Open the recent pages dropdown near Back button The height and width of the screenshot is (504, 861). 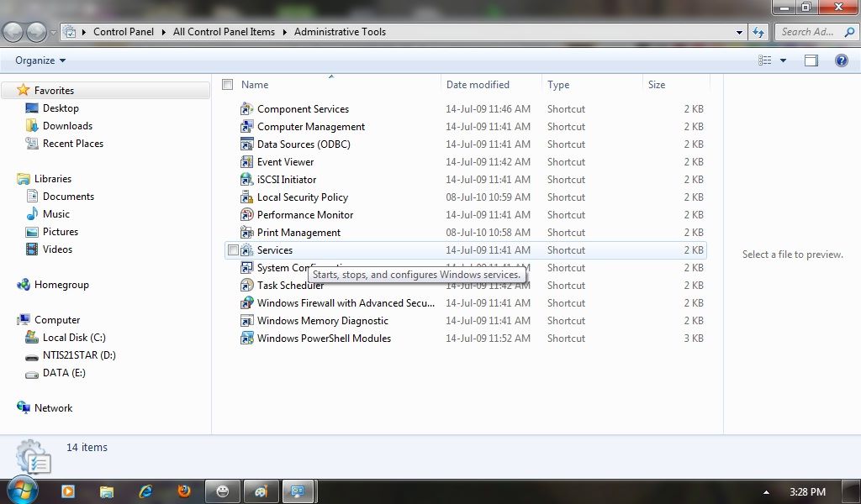point(53,33)
